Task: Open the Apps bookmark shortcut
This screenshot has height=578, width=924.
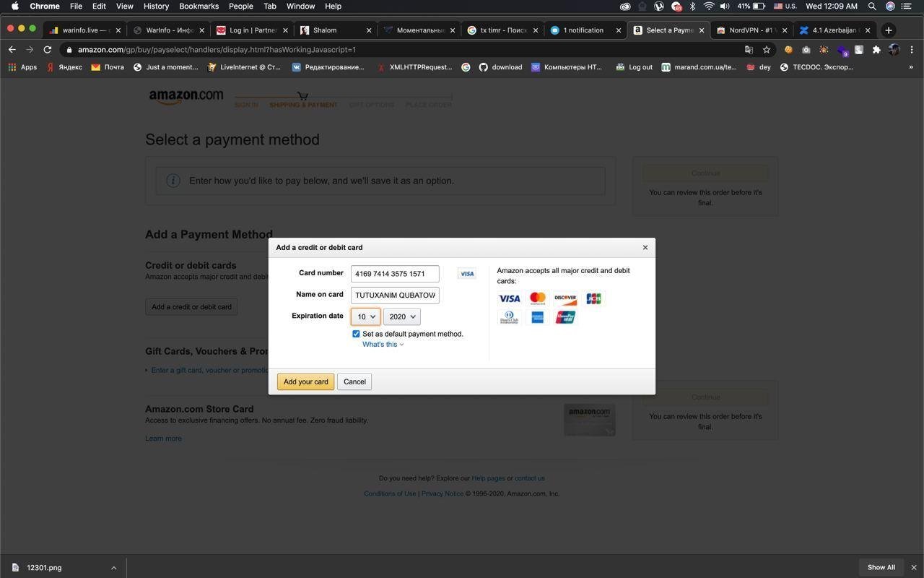Action: tap(22, 67)
